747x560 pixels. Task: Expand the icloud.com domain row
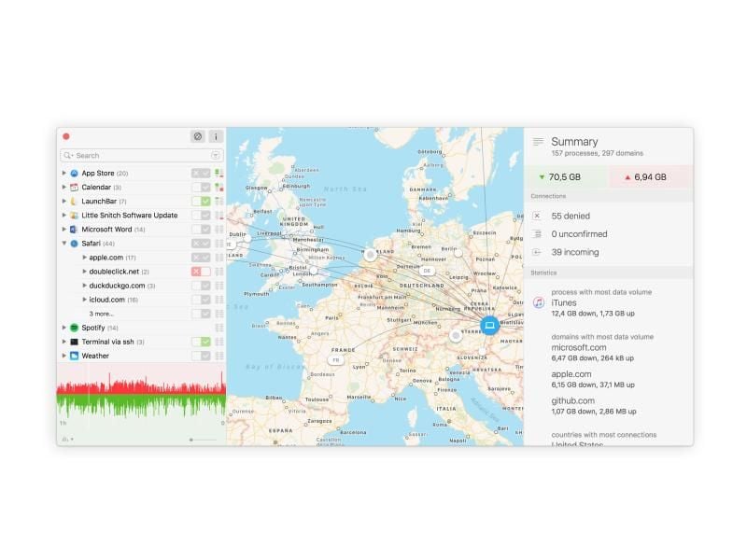84,300
